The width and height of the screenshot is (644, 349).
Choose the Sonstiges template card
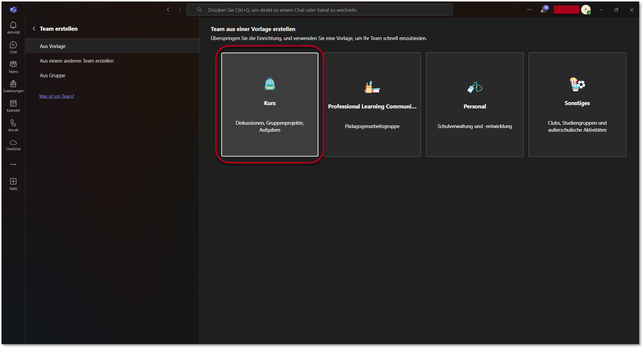(577, 104)
